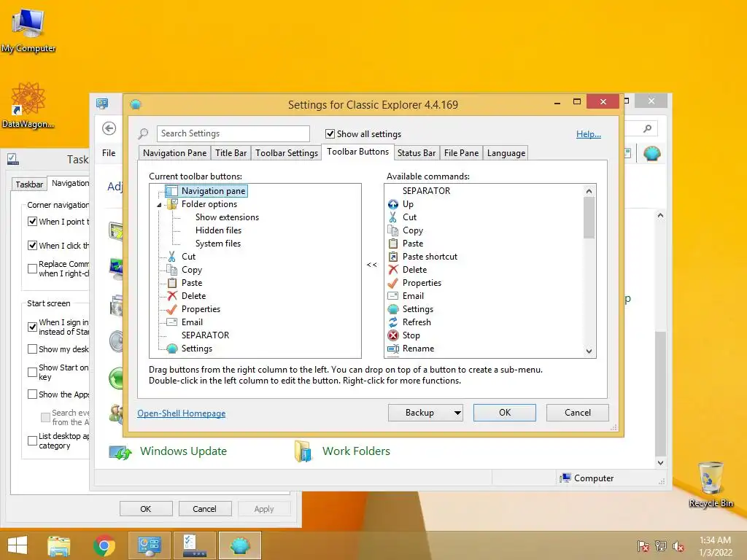Select Rename icon in Available commands

click(x=393, y=349)
